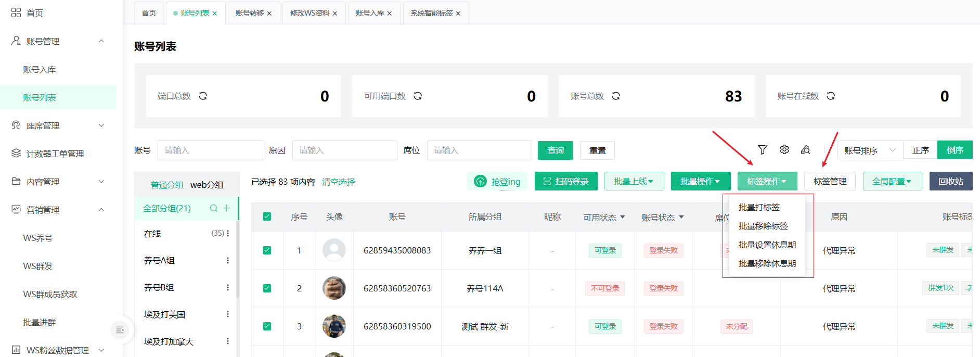Open the 回收站 recycle bin
980x357 pixels.
pos(951,181)
